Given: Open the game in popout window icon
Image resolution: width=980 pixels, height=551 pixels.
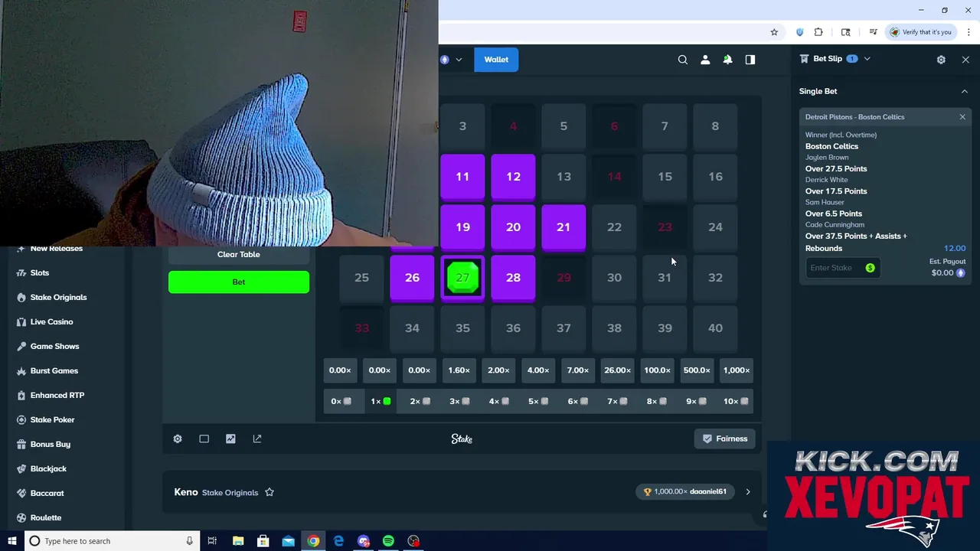Looking at the screenshot, I should [257, 439].
